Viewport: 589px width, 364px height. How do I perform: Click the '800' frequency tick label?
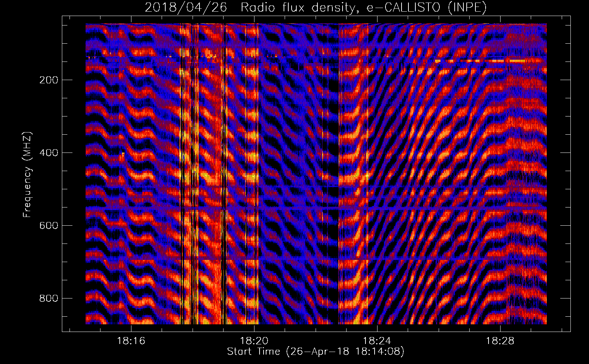point(49,298)
